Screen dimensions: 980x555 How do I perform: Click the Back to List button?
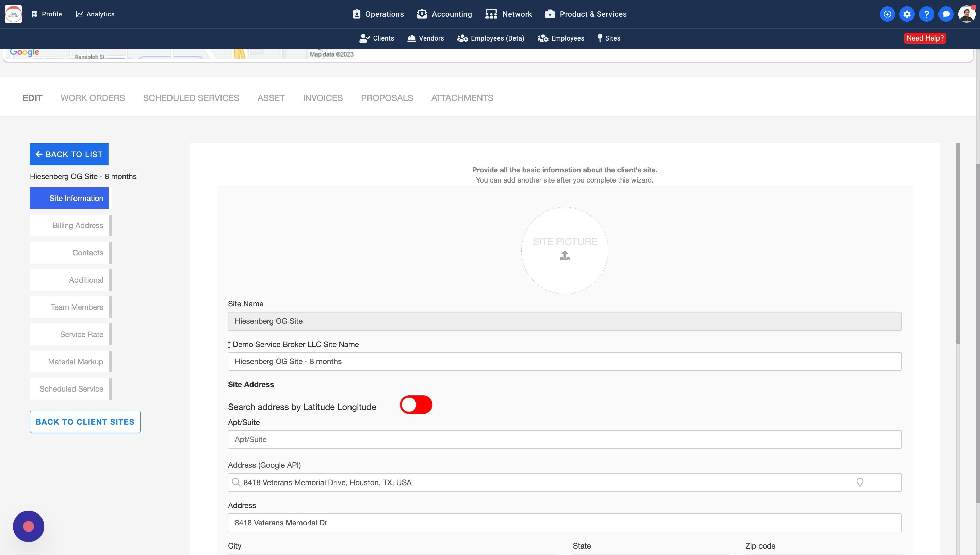pyautogui.click(x=69, y=154)
